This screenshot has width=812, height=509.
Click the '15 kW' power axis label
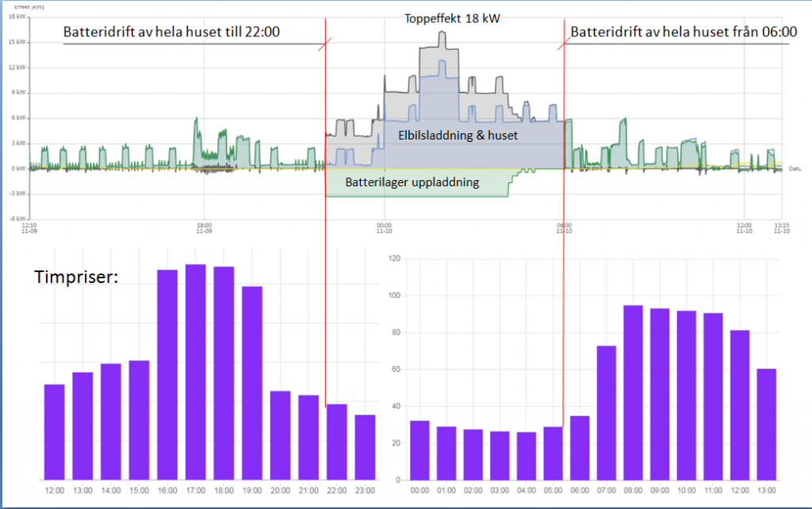pyautogui.click(x=17, y=42)
